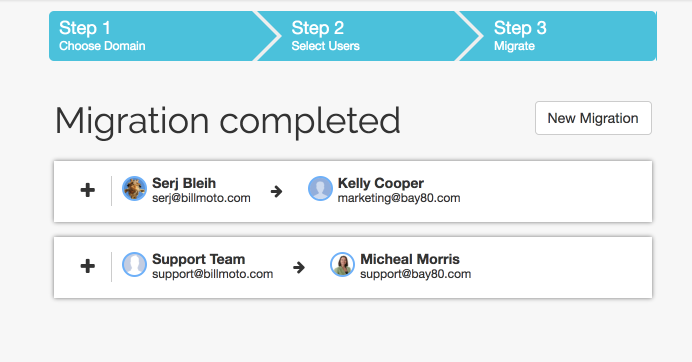Select the support@billmoto.com email address

213,274
